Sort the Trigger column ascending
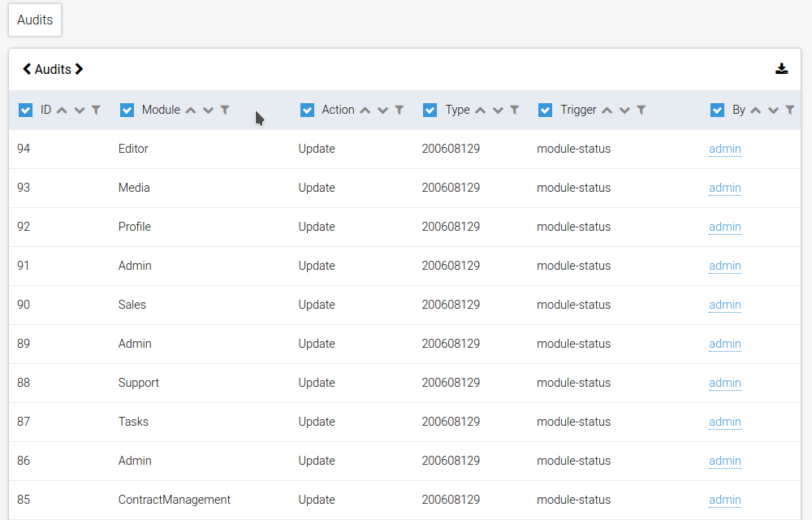This screenshot has width=812, height=520. point(607,110)
